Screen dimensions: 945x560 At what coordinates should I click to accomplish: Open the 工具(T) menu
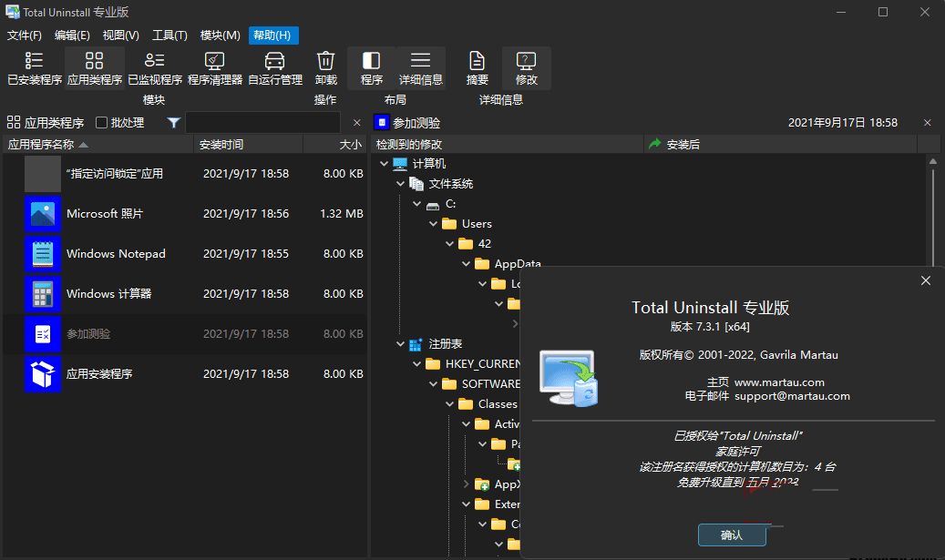tap(169, 36)
